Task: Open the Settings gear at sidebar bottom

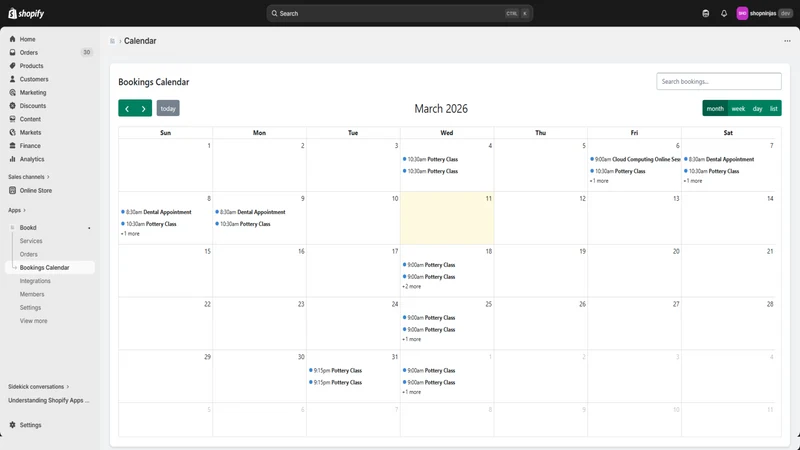Action: tap(12, 425)
